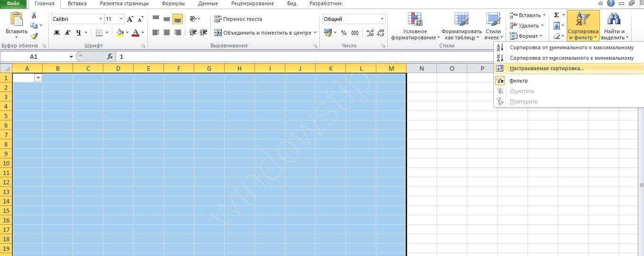Toggle bold formatting (Ж)

coord(57,33)
